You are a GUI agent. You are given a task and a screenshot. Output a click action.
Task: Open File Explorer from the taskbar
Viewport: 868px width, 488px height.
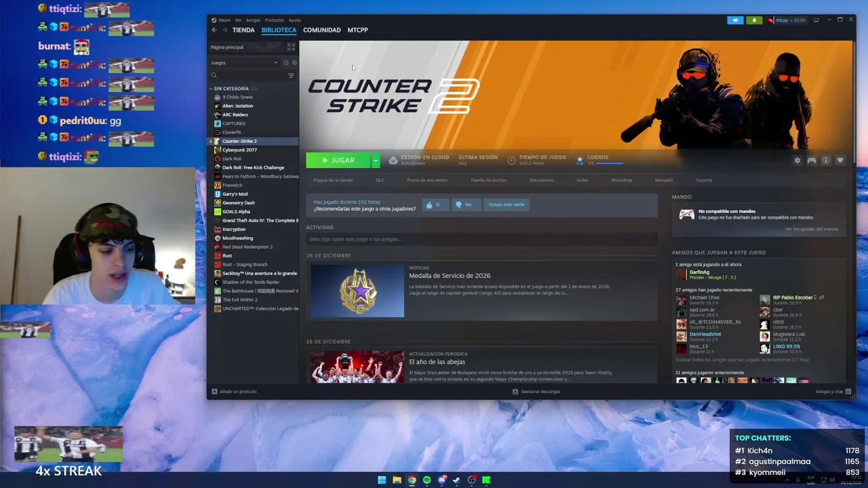point(397,480)
